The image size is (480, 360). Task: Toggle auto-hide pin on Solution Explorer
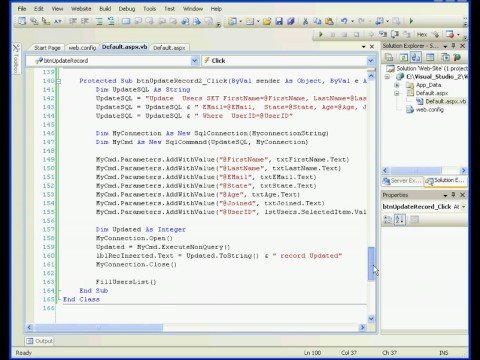[x=453, y=46]
